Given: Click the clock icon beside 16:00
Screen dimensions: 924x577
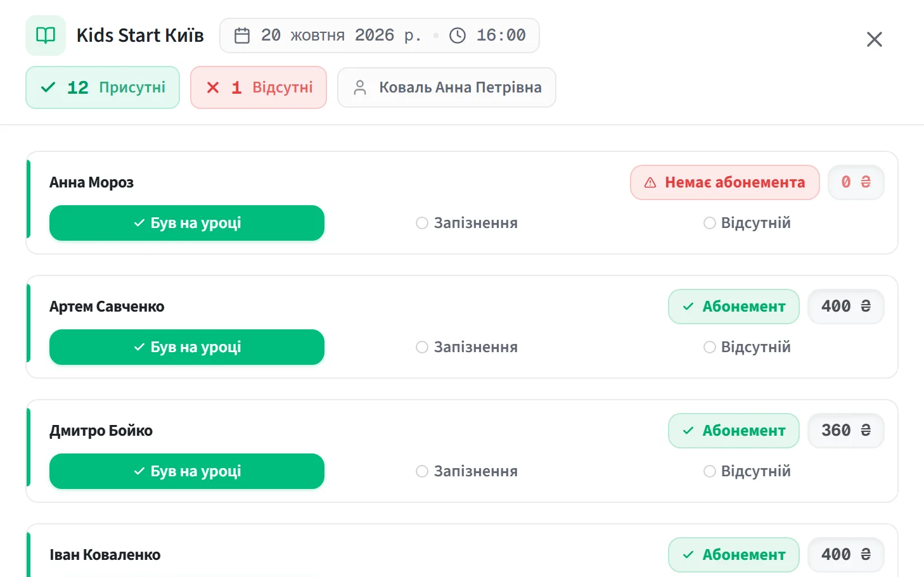Looking at the screenshot, I should (x=458, y=35).
